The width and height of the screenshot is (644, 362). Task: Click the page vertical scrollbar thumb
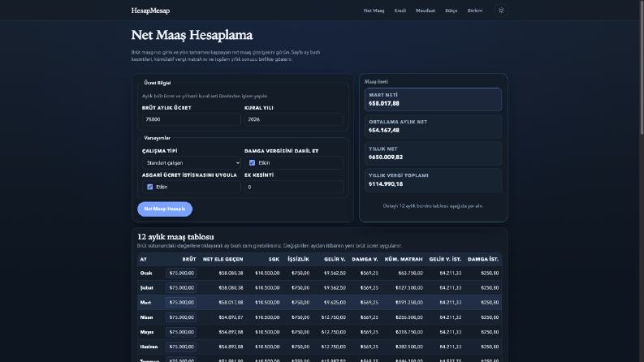[642, 67]
